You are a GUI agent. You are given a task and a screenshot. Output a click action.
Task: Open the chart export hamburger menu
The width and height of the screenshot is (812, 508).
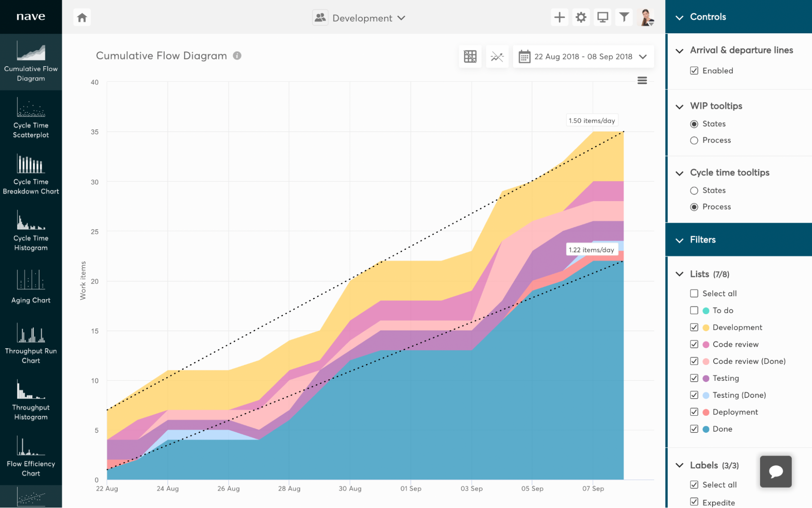pyautogui.click(x=642, y=80)
